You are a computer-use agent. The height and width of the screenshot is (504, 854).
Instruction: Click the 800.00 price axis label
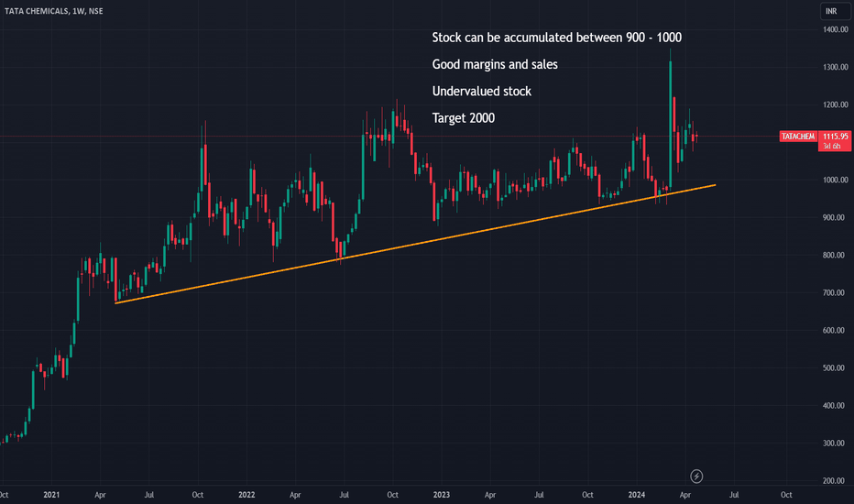click(836, 255)
